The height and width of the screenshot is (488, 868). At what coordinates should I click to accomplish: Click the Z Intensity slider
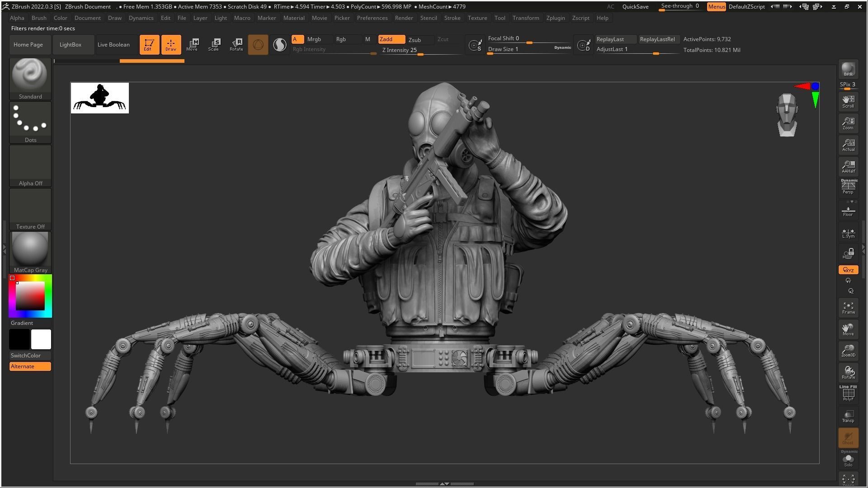pyautogui.click(x=421, y=50)
